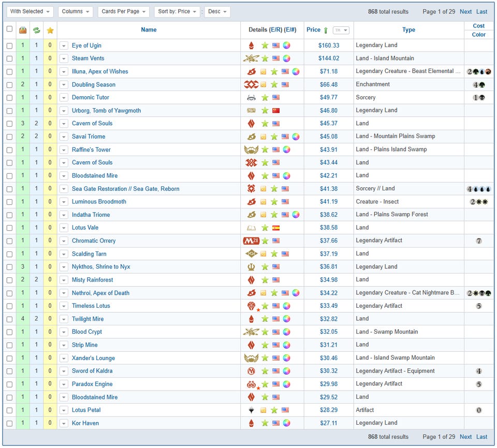
Task: Check the box for Kor Haven
Action: click(9, 423)
